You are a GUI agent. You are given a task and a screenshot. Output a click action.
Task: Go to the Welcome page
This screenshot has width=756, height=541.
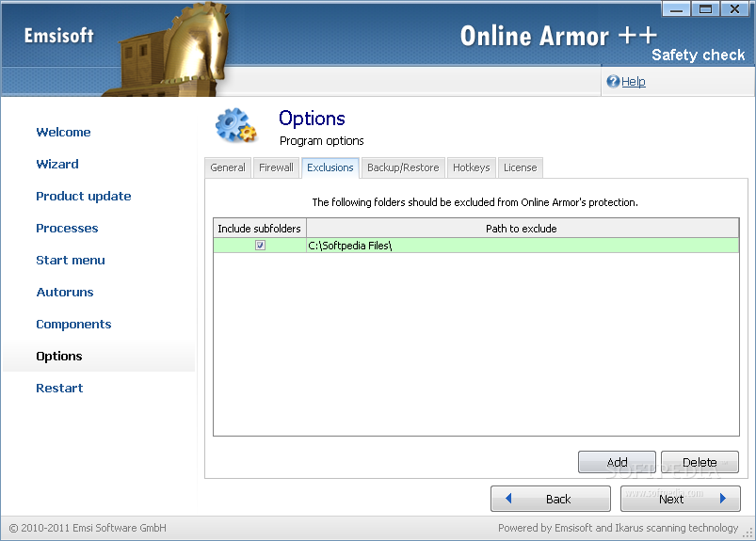pyautogui.click(x=63, y=132)
